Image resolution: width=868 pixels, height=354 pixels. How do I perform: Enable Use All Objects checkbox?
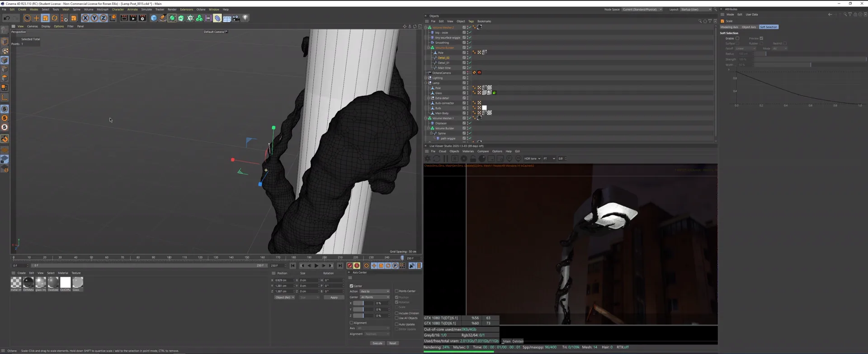[396, 318]
